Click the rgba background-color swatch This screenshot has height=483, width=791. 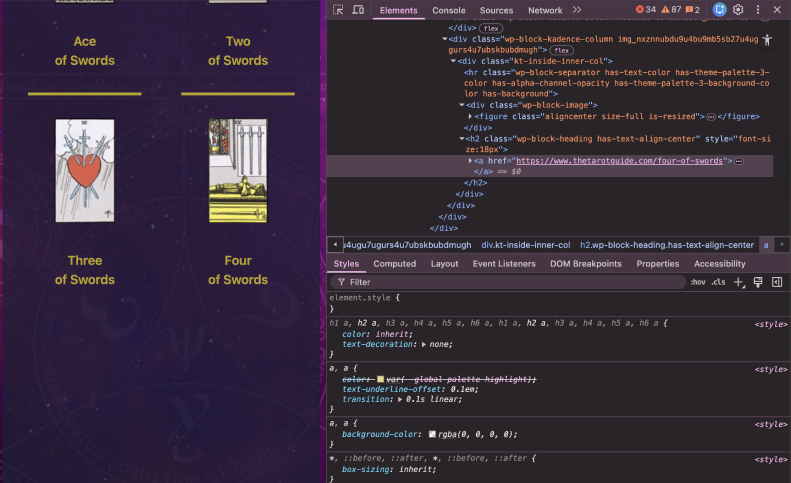coord(432,435)
